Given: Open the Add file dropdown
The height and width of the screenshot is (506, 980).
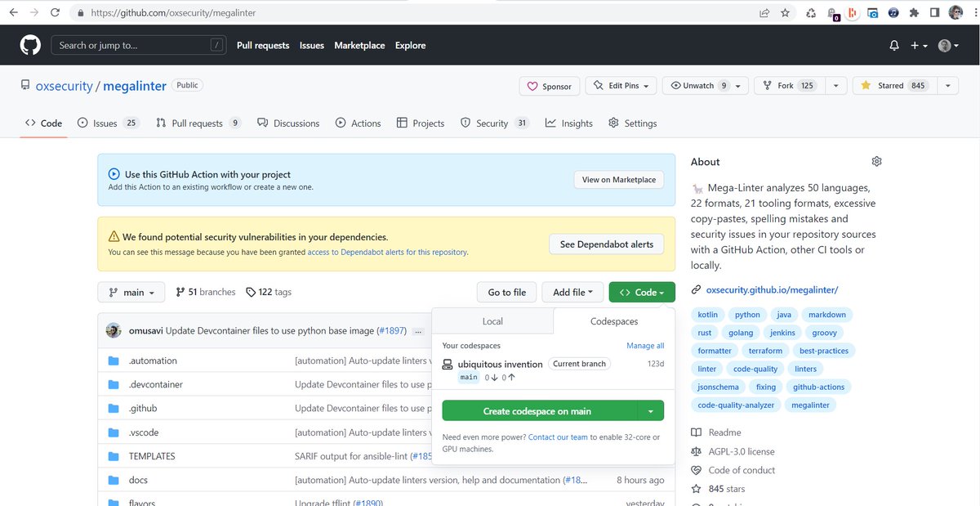Looking at the screenshot, I should pyautogui.click(x=572, y=292).
